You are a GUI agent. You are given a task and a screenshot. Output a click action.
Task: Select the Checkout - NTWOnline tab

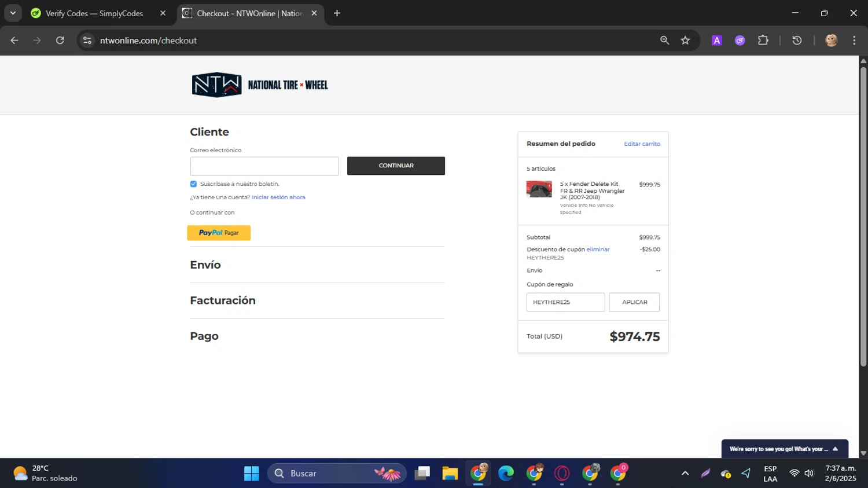[x=249, y=13]
